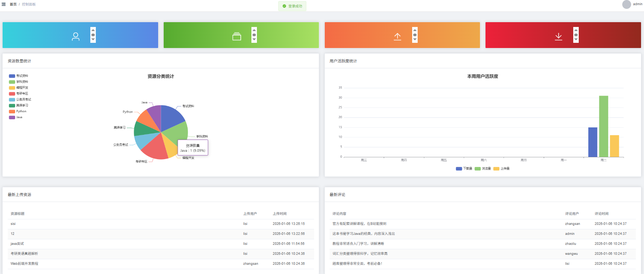Collapse the sidebar with the hamburger icon
The image size is (644, 274).
(x=4, y=4)
